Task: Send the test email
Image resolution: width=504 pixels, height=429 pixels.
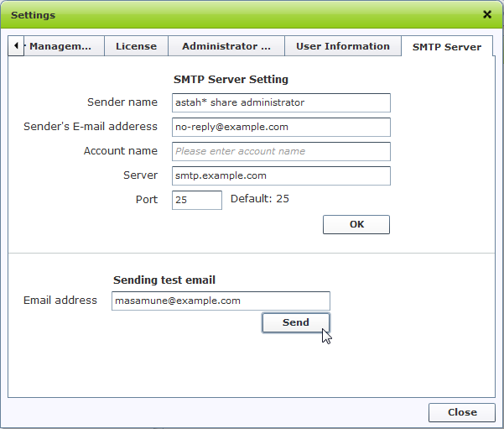Action: click(x=296, y=322)
